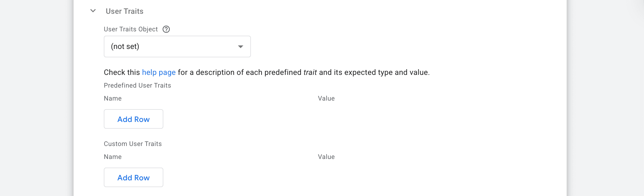Click the User Traits Object label
This screenshot has height=196, width=644.
click(131, 29)
